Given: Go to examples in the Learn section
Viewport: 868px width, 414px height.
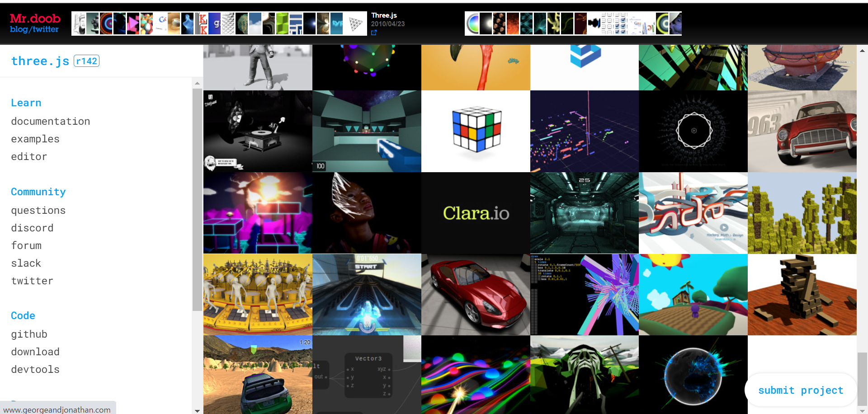Looking at the screenshot, I should point(35,139).
